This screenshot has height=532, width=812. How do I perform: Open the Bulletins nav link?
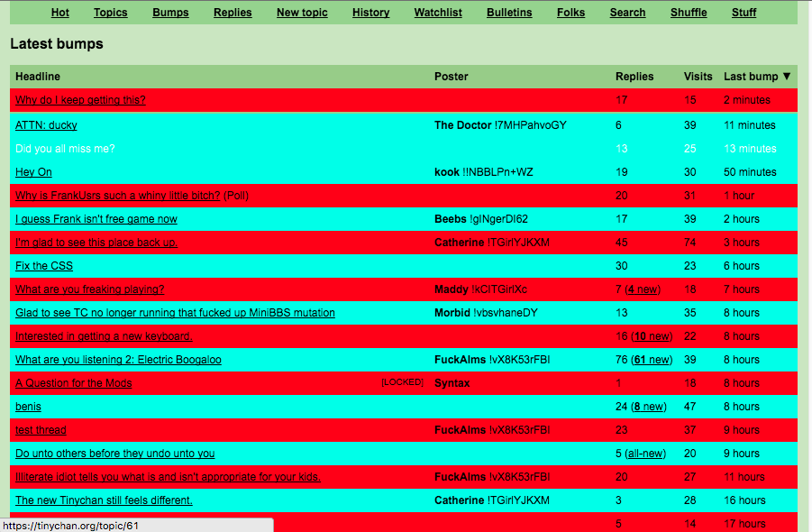(x=509, y=13)
